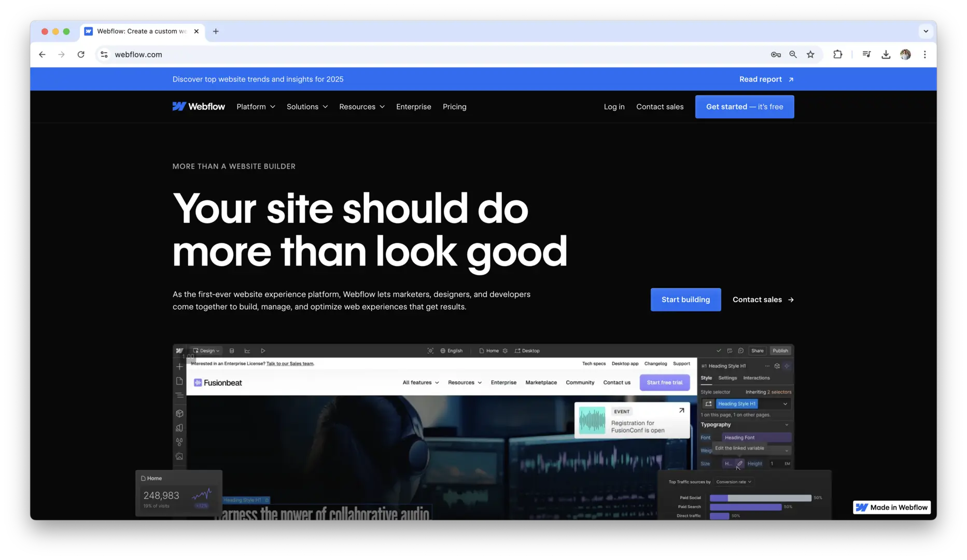Image resolution: width=967 pixels, height=560 pixels.
Task: Open the analytics chart icon in Designer toolbar
Action: point(247,351)
